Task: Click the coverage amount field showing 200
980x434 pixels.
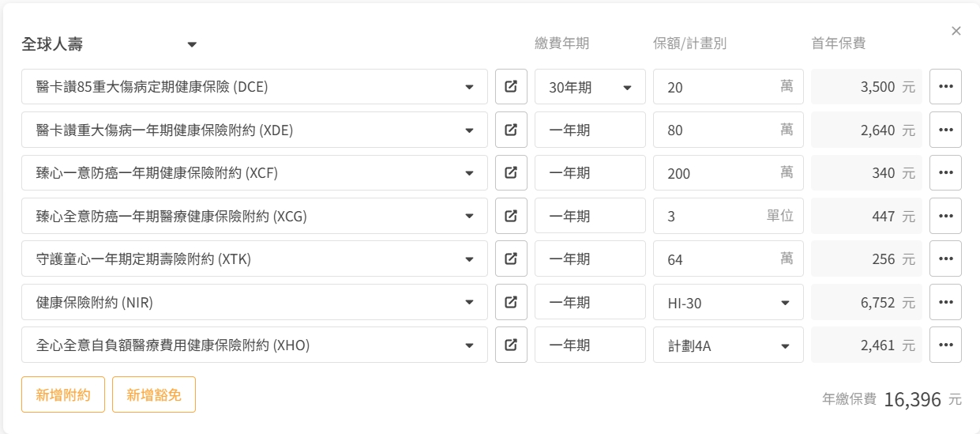Action: click(x=715, y=173)
